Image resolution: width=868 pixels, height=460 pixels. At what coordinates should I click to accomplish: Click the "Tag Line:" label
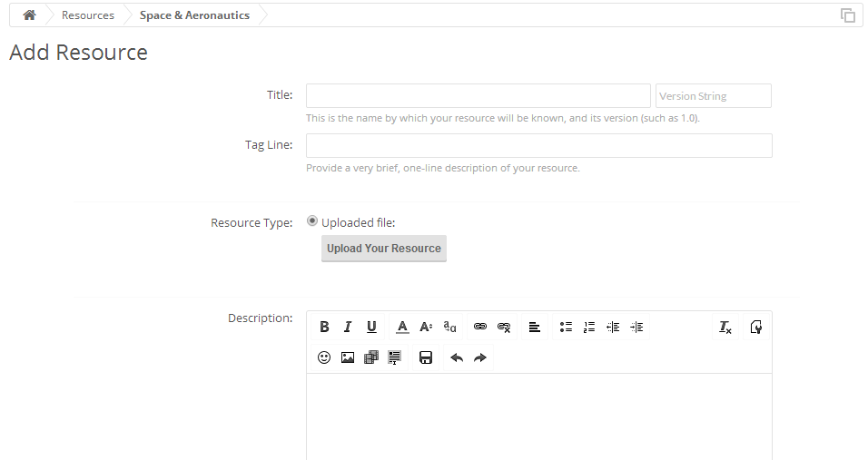click(x=269, y=145)
